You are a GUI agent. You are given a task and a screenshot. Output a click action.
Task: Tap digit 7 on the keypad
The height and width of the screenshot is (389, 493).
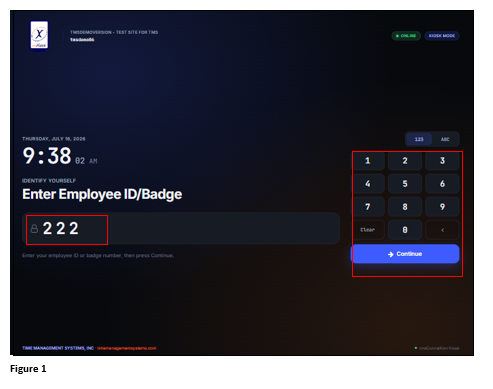click(x=368, y=207)
